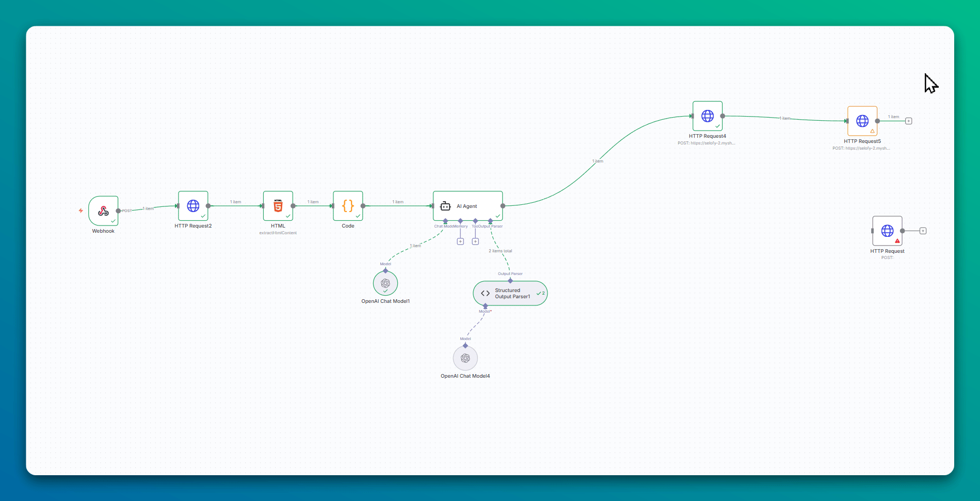The height and width of the screenshot is (501, 980).
Task: Add node after HTTP Request5 output
Action: (x=909, y=121)
